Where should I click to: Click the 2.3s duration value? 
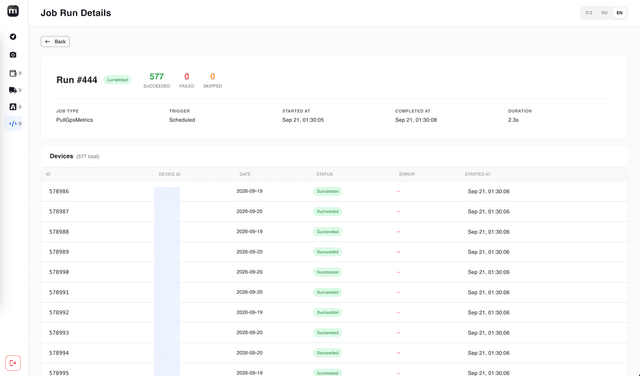(513, 120)
